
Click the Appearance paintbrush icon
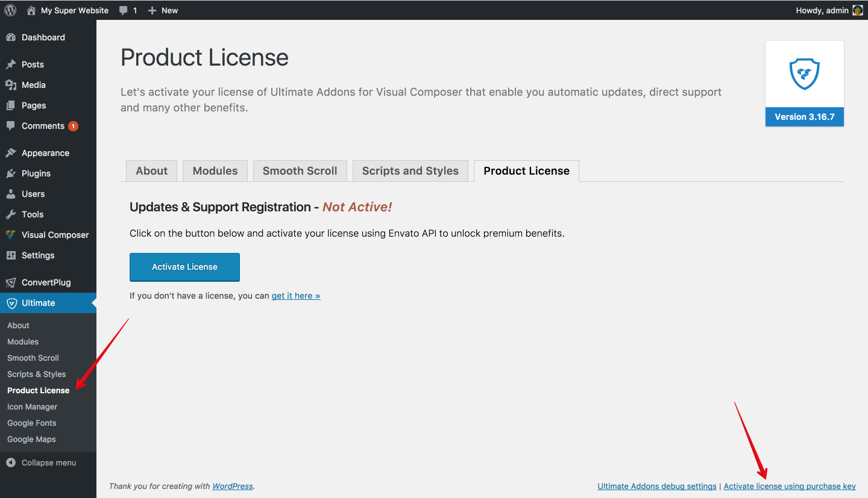pos(11,153)
